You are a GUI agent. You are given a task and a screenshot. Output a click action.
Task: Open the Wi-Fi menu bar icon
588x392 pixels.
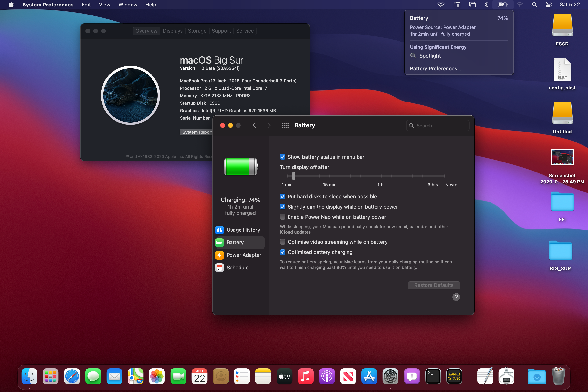click(440, 5)
